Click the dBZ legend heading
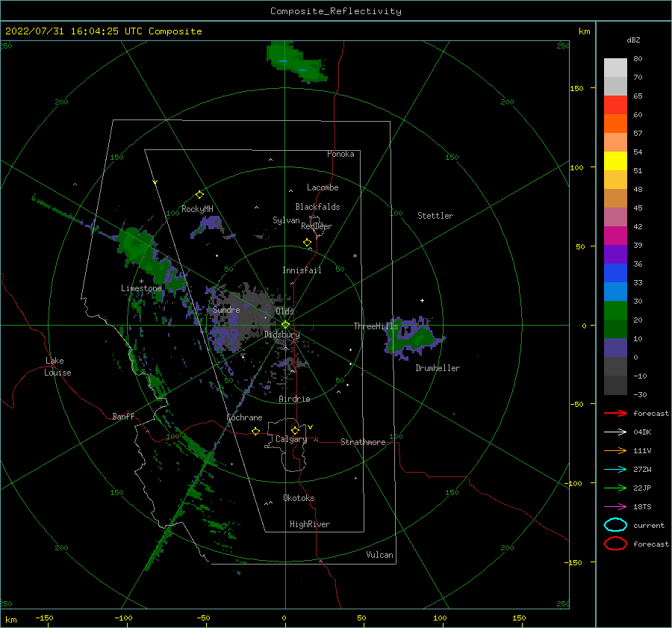The height and width of the screenshot is (628, 672). click(x=633, y=40)
